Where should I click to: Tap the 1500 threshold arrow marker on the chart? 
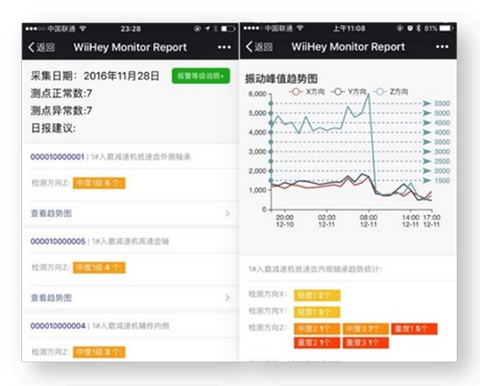point(427,181)
